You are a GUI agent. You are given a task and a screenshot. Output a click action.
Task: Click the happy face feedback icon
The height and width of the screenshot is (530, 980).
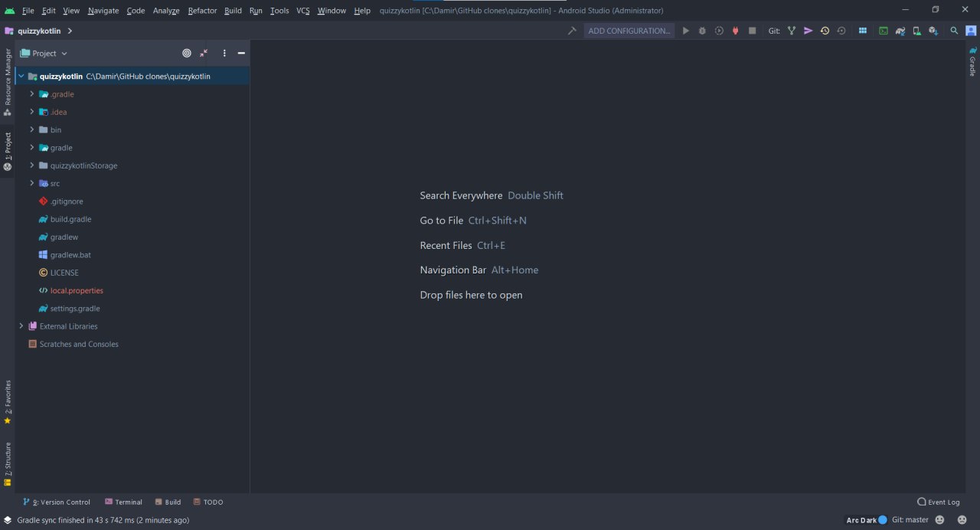(940, 520)
